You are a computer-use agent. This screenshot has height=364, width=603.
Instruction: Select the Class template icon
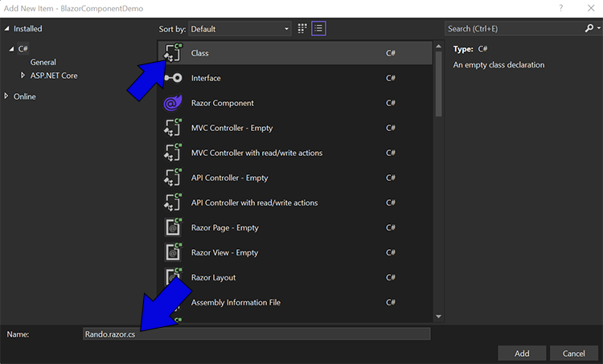click(x=173, y=53)
